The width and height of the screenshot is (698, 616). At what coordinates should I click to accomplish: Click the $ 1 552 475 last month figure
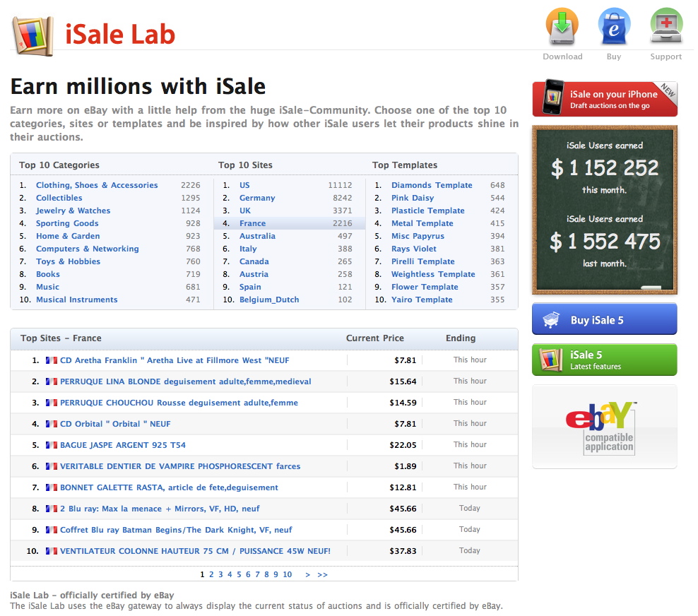[605, 241]
